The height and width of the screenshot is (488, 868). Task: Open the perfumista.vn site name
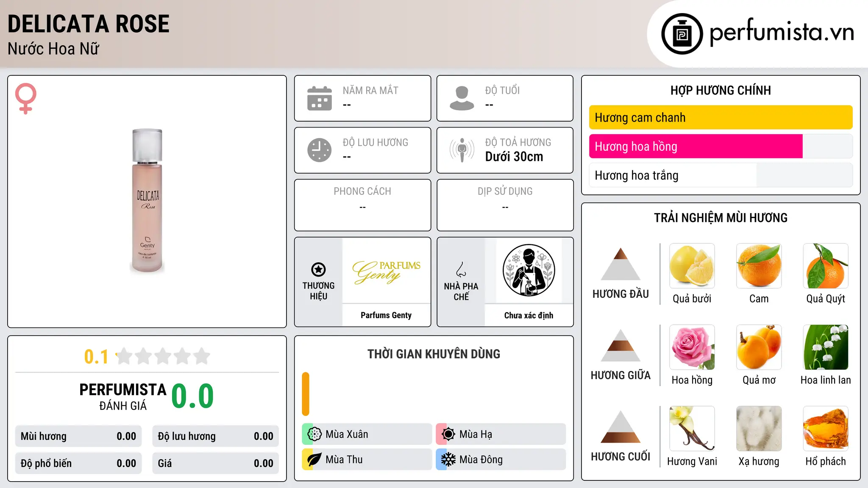(x=782, y=32)
